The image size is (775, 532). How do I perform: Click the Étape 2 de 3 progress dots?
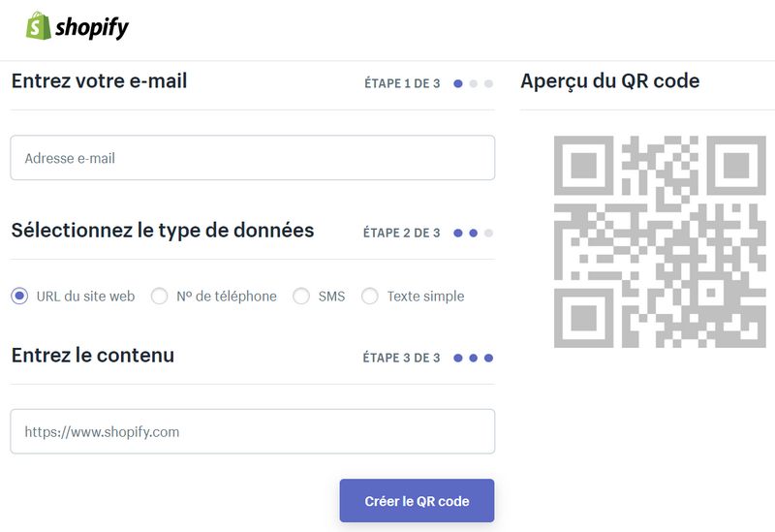(474, 234)
